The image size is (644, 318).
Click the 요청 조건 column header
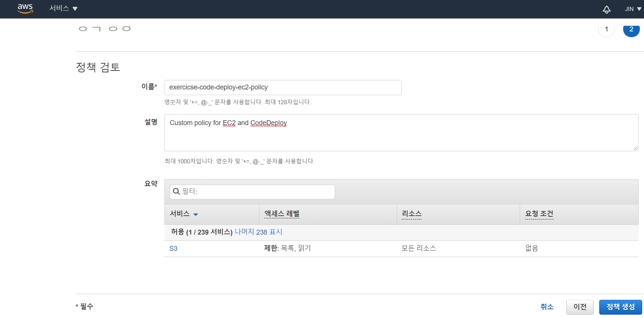coord(539,214)
